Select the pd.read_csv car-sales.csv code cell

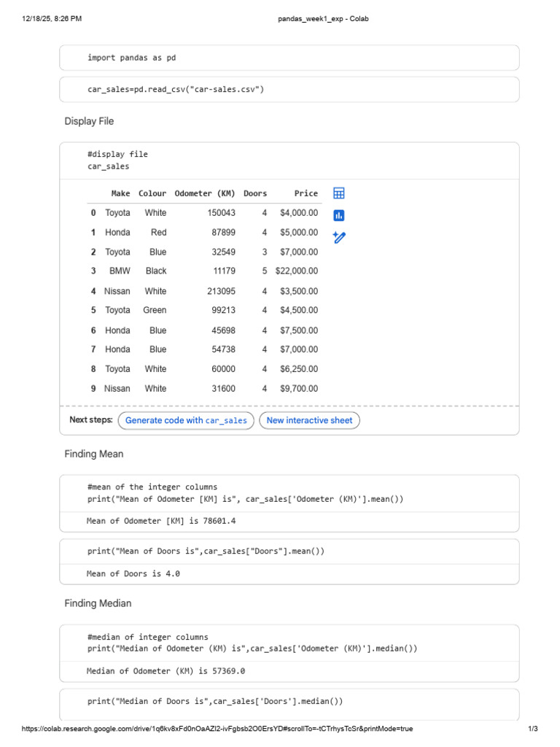(x=289, y=90)
